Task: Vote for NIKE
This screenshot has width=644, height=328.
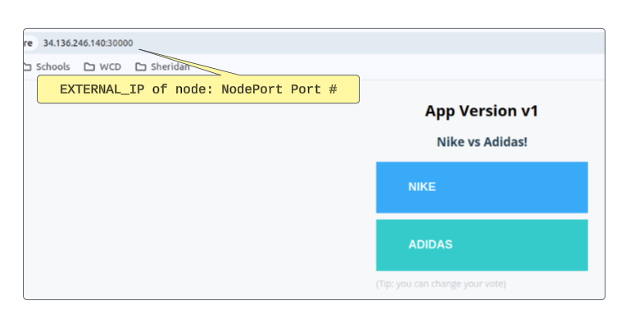Action: 481,187
